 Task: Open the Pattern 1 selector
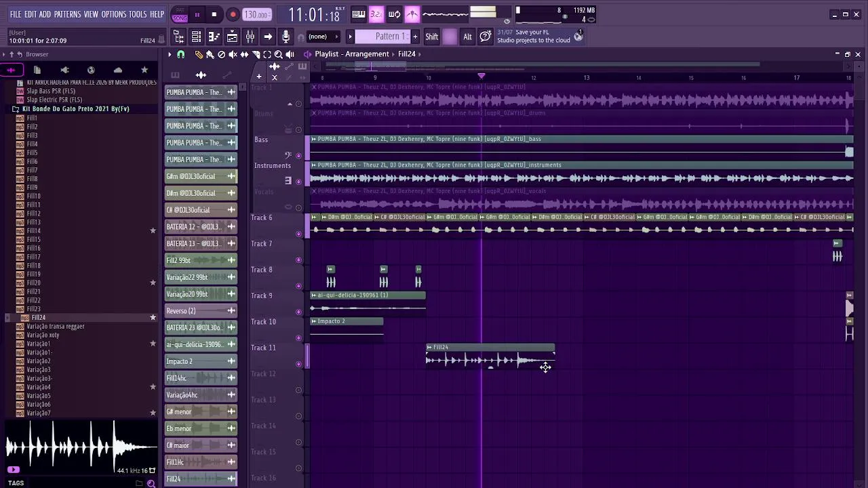click(383, 37)
